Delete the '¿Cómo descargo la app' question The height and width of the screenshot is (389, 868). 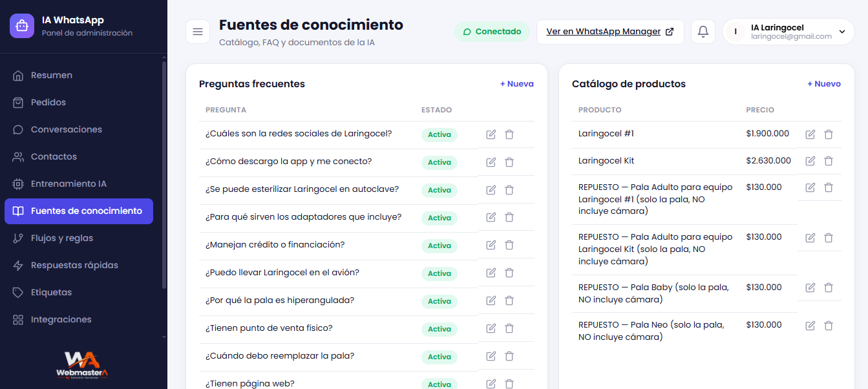click(509, 162)
